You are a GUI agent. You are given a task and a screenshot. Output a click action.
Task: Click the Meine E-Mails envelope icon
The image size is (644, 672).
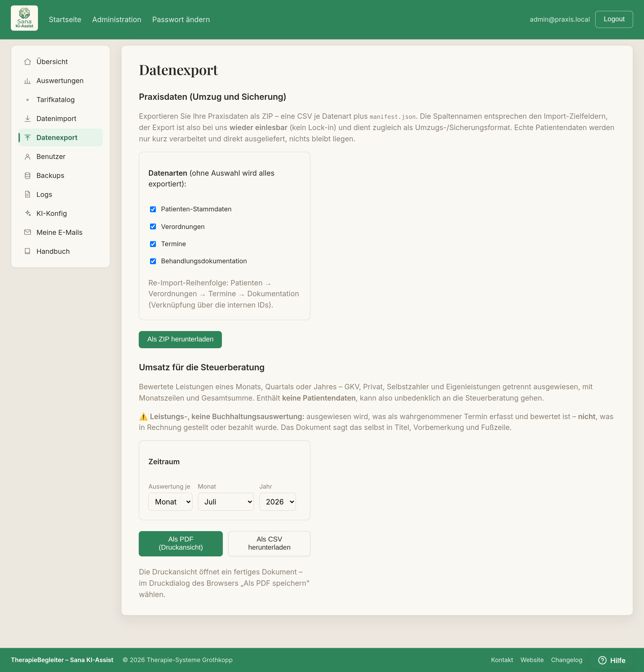pyautogui.click(x=27, y=232)
